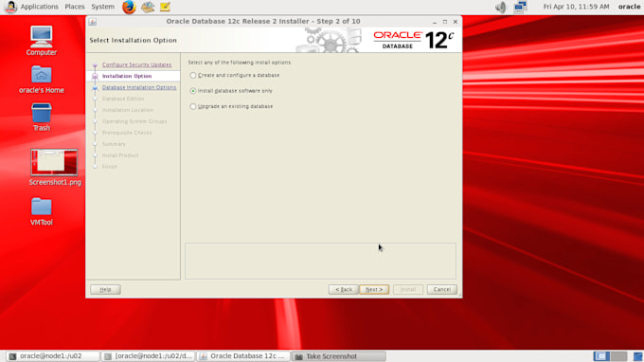
Task: Select Create and configure a database
Action: point(235,75)
